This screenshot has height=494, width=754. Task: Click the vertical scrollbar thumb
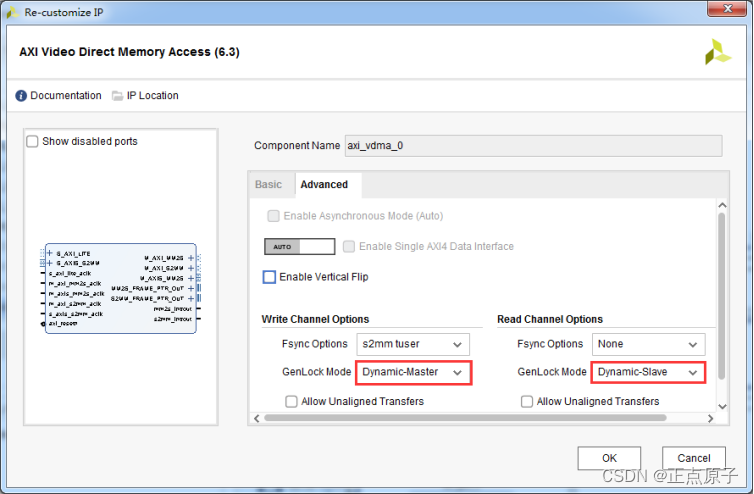[721, 296]
